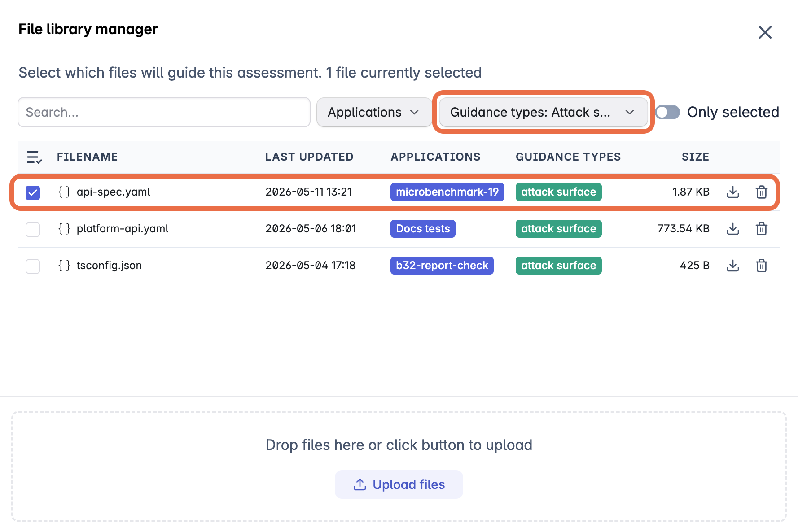This screenshot has height=532, width=798.
Task: Enable the Only selected toggle
Action: [x=668, y=112]
